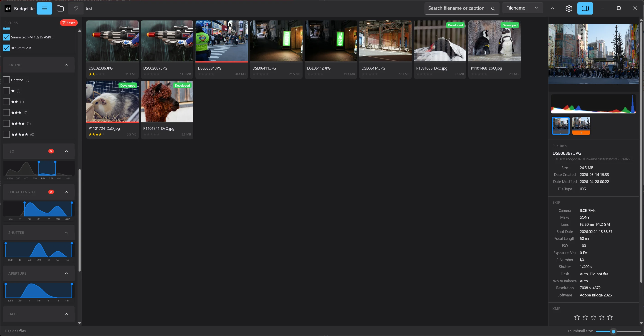Click the right panel vertical scrollbar
The width and height of the screenshot is (644, 336).
[641, 152]
